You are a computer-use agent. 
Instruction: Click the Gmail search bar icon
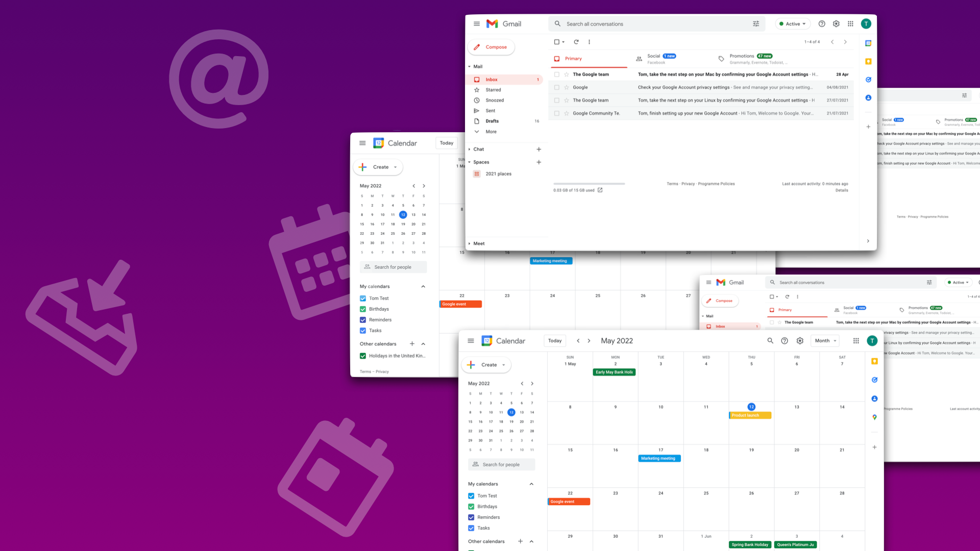[x=557, y=23]
